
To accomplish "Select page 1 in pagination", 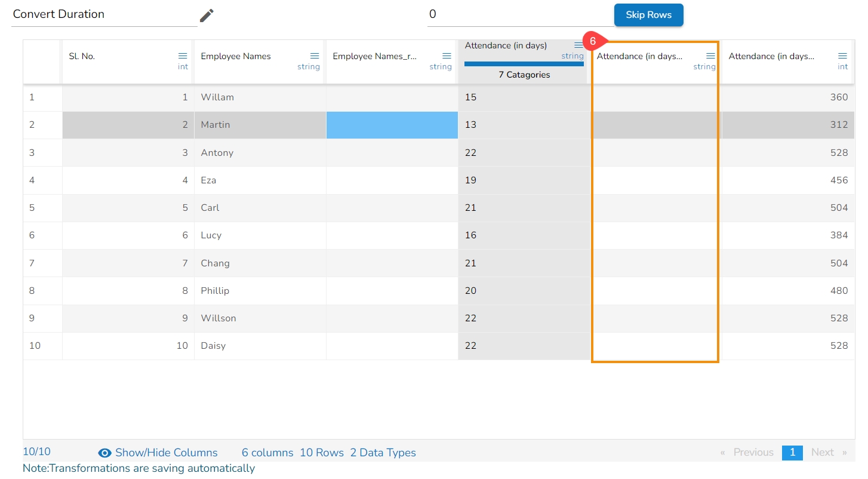I will pyautogui.click(x=792, y=453).
